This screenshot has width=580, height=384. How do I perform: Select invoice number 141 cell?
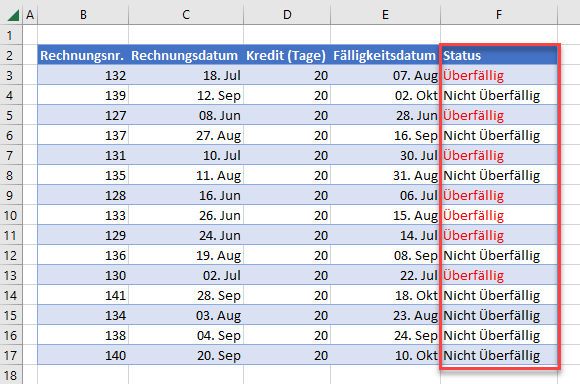click(x=83, y=295)
